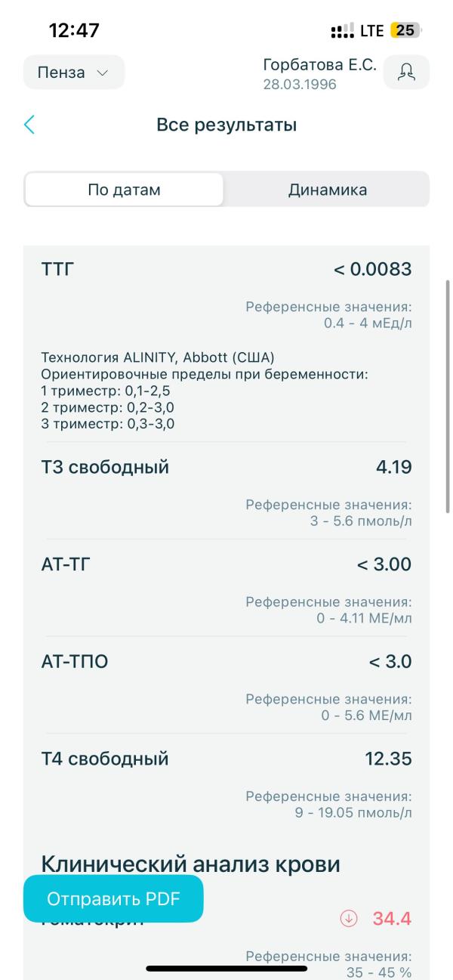Open the Т4 свободный result row
The height and width of the screenshot is (980, 453).
(226, 782)
